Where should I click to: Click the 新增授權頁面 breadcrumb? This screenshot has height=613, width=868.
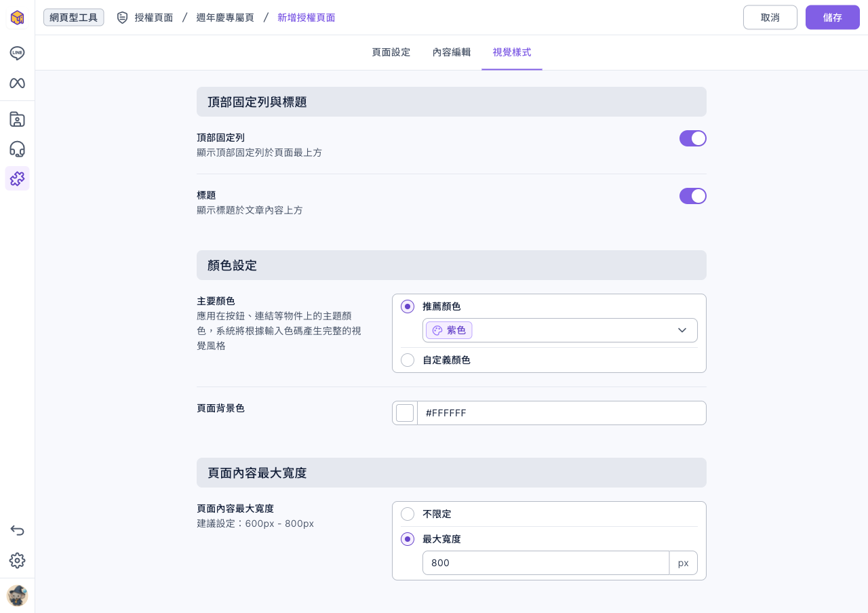(x=307, y=18)
